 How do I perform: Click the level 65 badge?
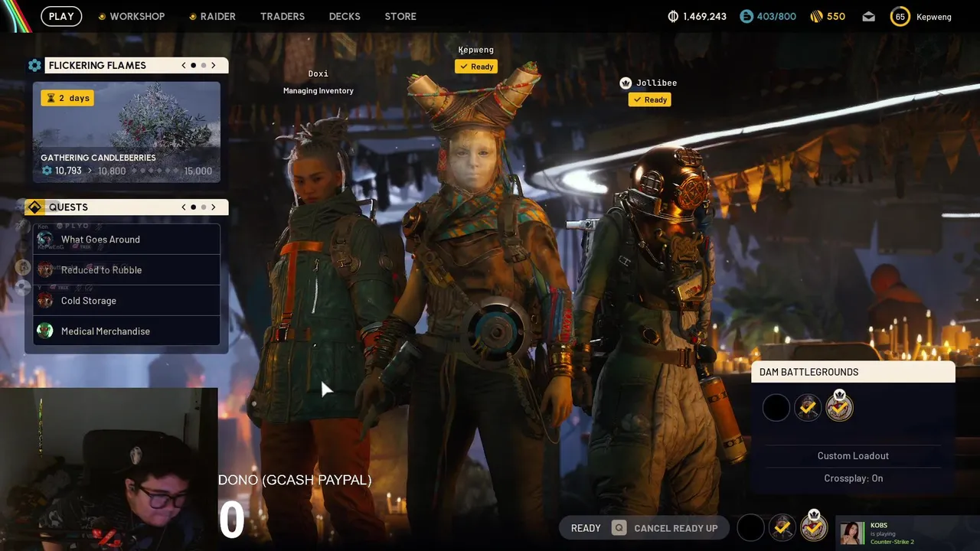tap(900, 16)
